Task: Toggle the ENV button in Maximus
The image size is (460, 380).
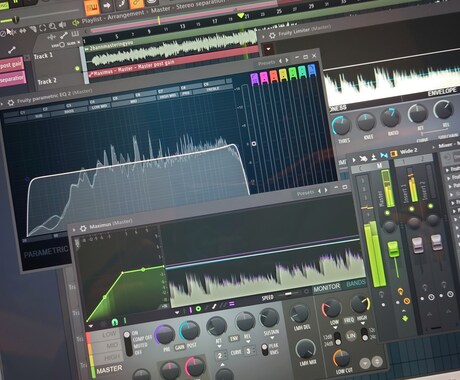Action: 234,339
